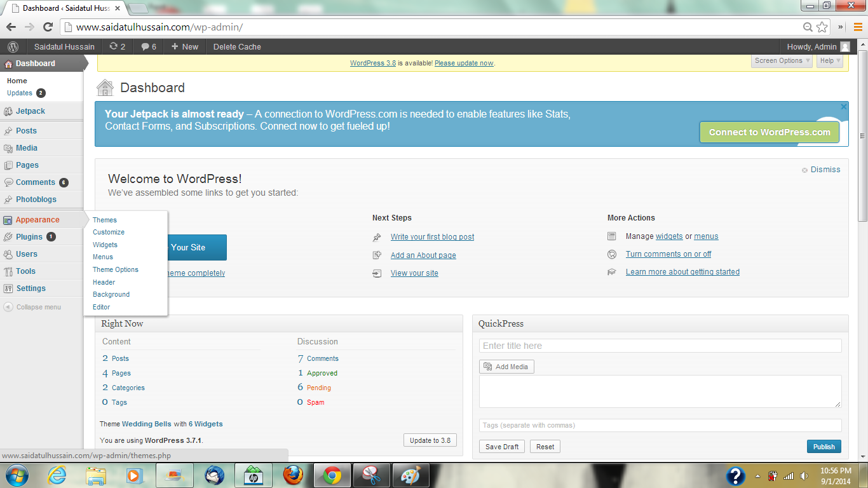868x488 pixels.
Task: Click the Howdy, Admin avatar icon
Action: pos(844,46)
